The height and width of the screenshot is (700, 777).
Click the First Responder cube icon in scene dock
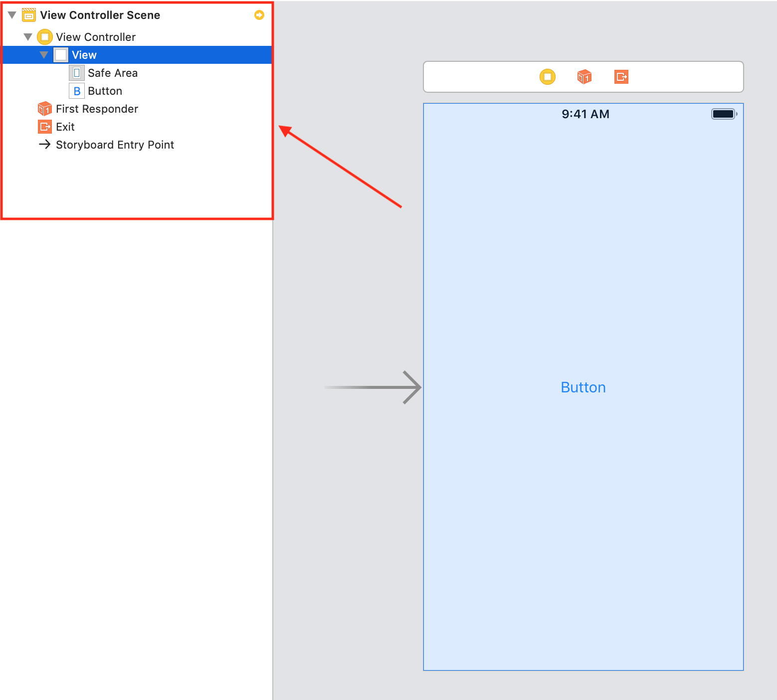[584, 77]
